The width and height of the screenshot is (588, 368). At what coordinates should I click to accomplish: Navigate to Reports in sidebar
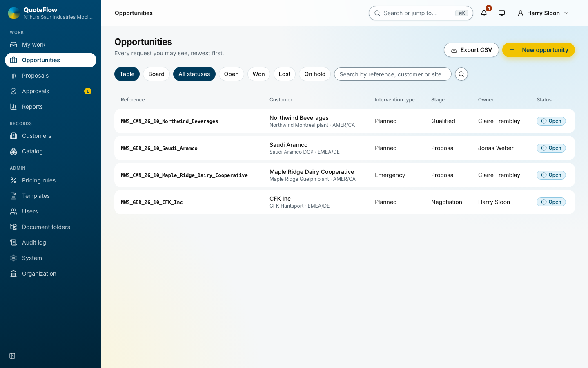(x=51, y=107)
